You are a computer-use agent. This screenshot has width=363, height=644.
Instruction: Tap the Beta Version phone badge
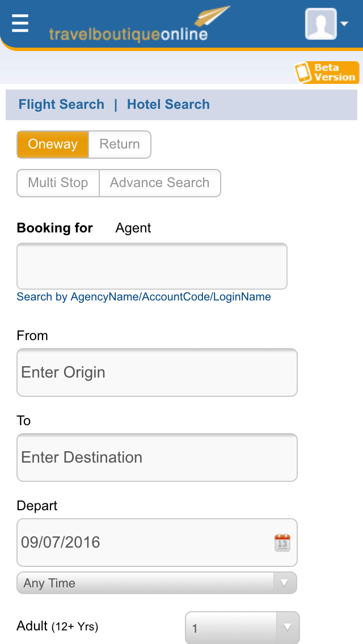(x=327, y=73)
